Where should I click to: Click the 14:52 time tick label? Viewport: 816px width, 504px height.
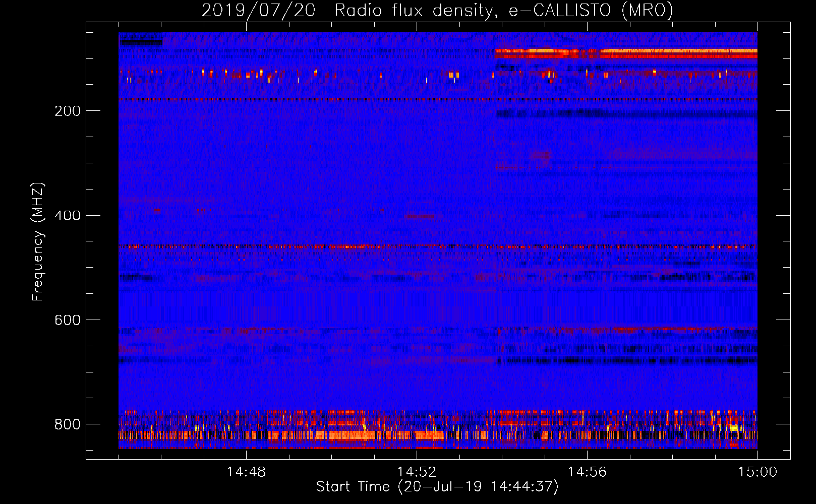(x=417, y=472)
